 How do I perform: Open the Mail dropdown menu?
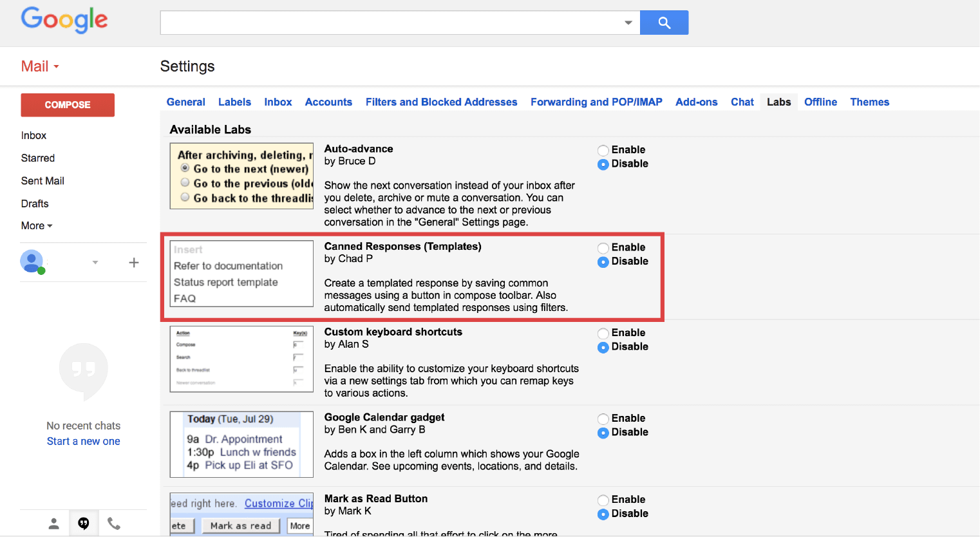click(40, 67)
